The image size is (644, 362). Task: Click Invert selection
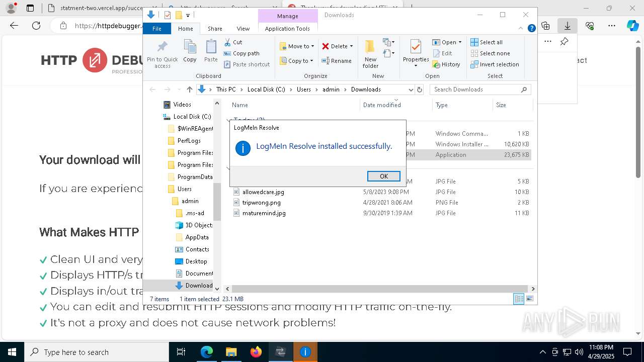(495, 64)
